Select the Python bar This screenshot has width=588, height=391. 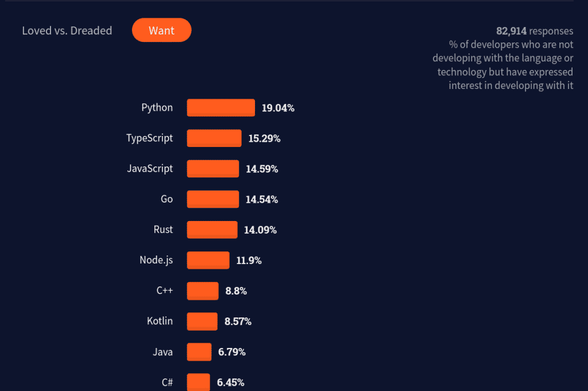tap(220, 107)
